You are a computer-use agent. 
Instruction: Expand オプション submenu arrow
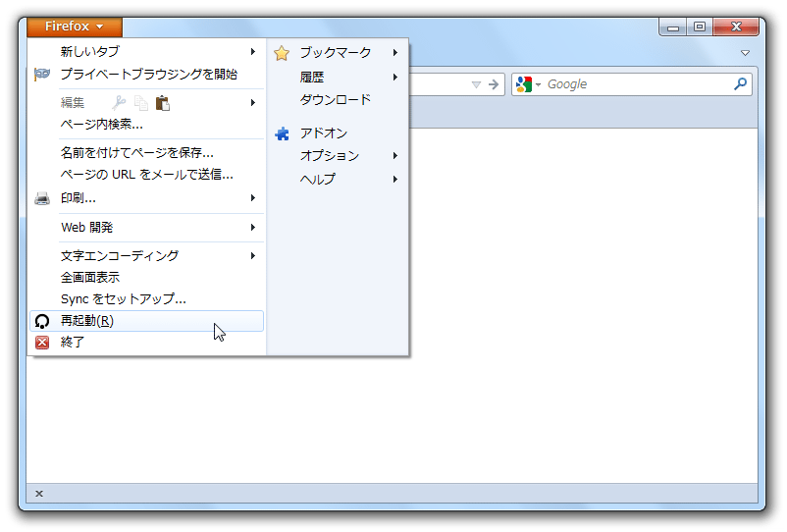point(395,156)
